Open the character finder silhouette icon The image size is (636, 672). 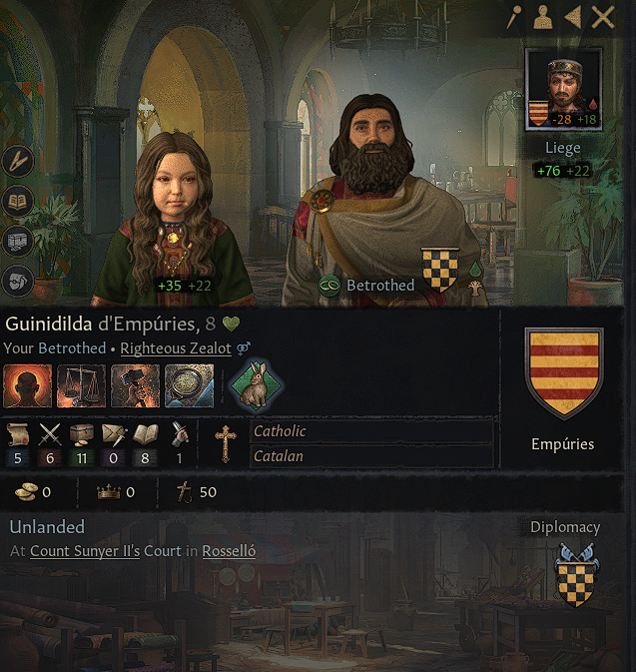click(542, 18)
